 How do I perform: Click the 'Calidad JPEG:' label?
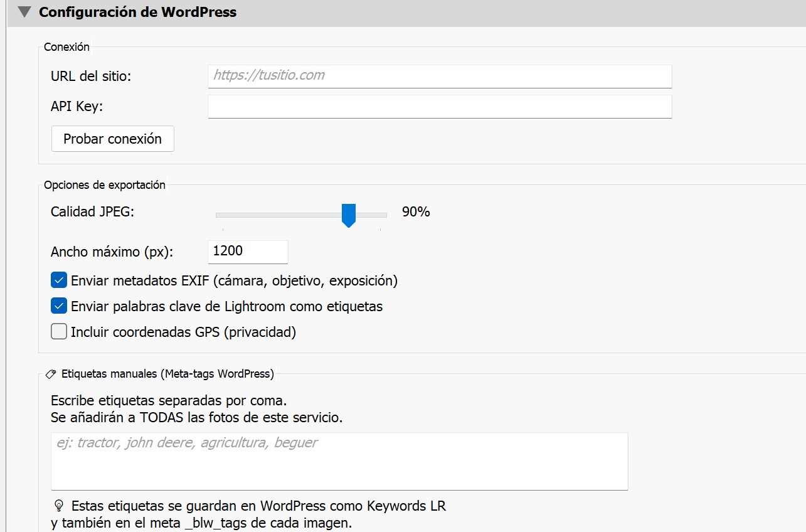point(93,212)
